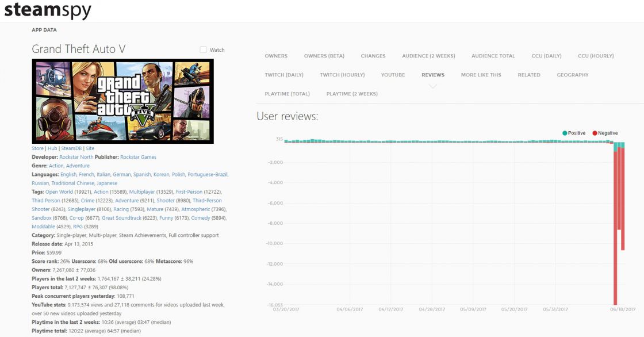This screenshot has width=644, height=337.
Task: Open the Playtime (Total) tab
Action: coord(287,94)
